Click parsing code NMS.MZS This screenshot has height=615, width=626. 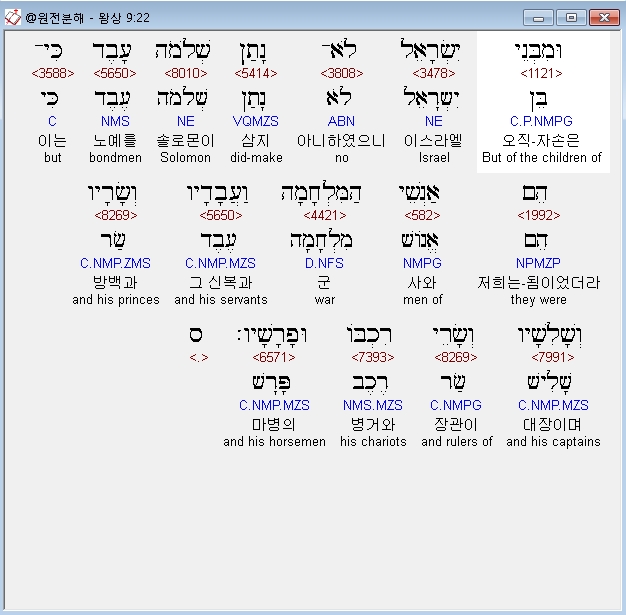click(373, 405)
